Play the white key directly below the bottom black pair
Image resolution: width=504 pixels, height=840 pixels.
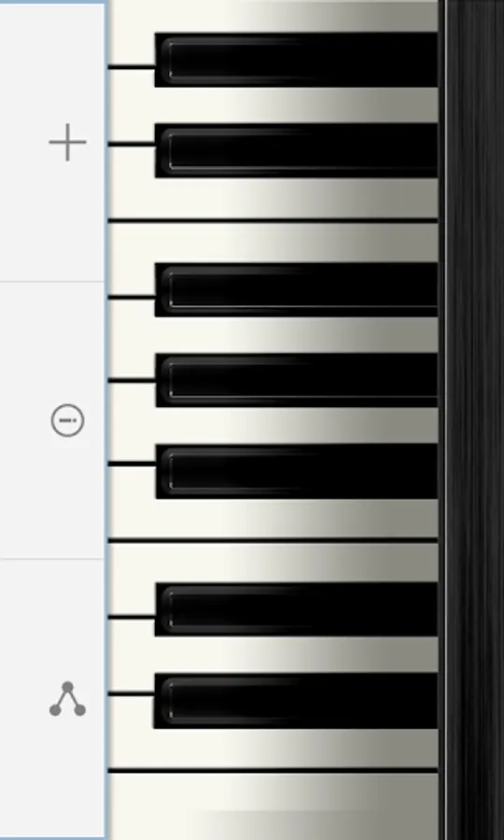[273, 748]
